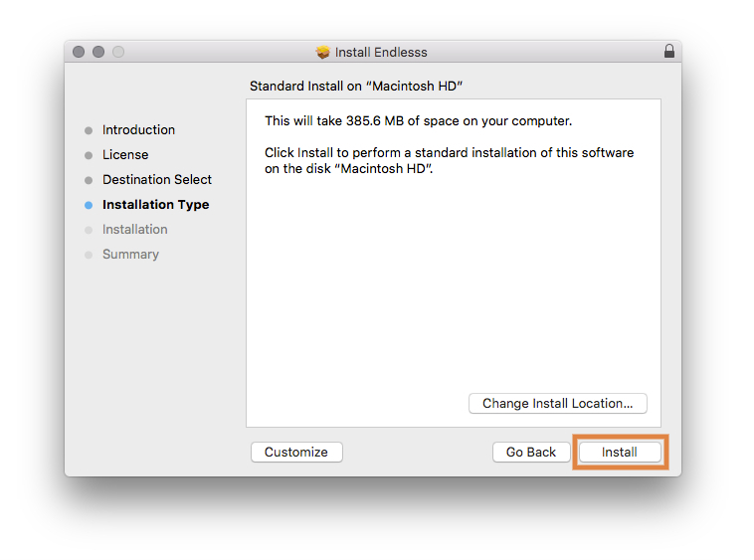
Task: Click the blue bullet beside Installation Type
Action: (x=89, y=205)
